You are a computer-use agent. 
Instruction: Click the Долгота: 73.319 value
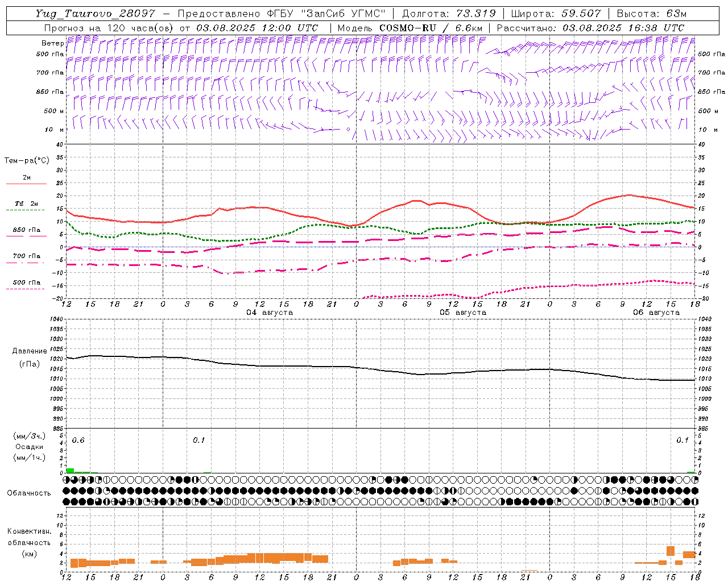click(x=449, y=14)
